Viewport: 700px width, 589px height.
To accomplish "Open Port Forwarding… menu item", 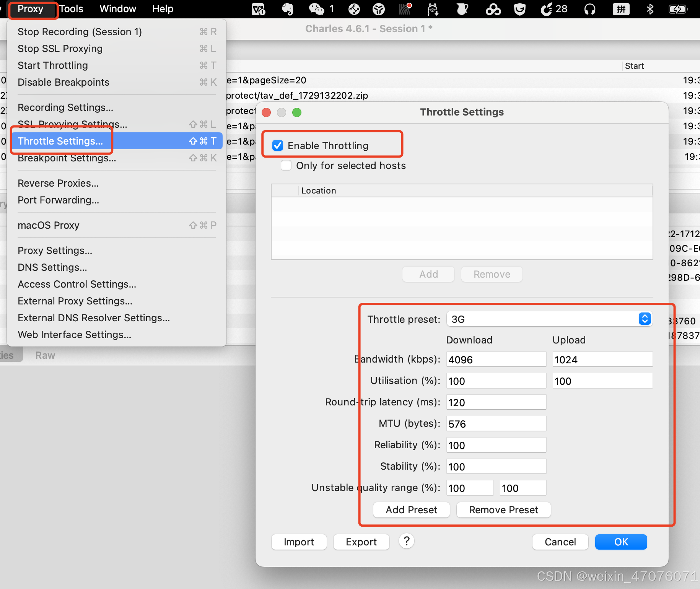I will (x=117, y=200).
